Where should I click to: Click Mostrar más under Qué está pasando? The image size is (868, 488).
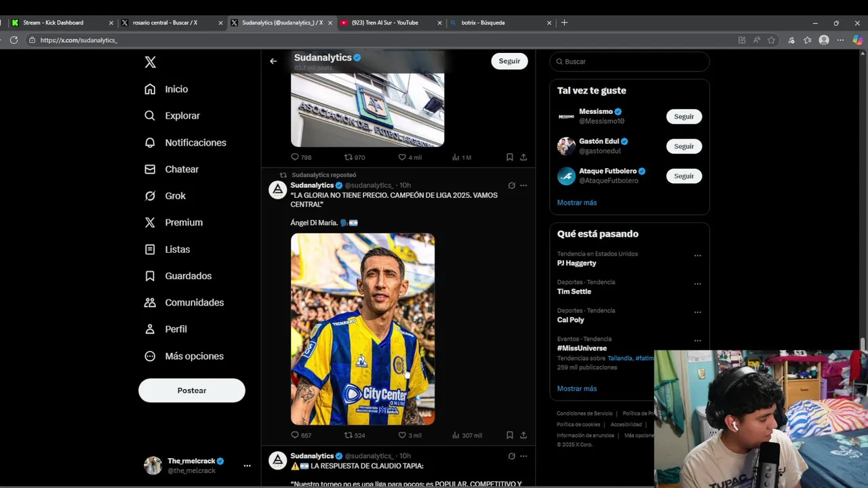[577, 388]
